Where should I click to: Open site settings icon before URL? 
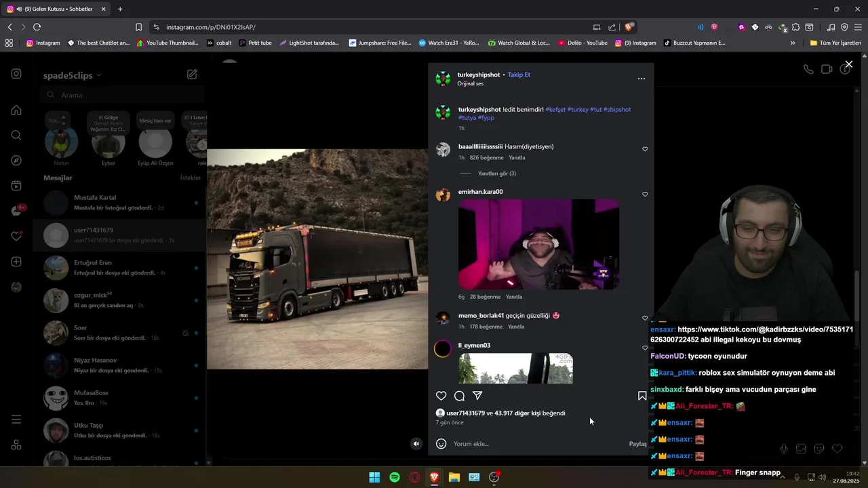(156, 27)
